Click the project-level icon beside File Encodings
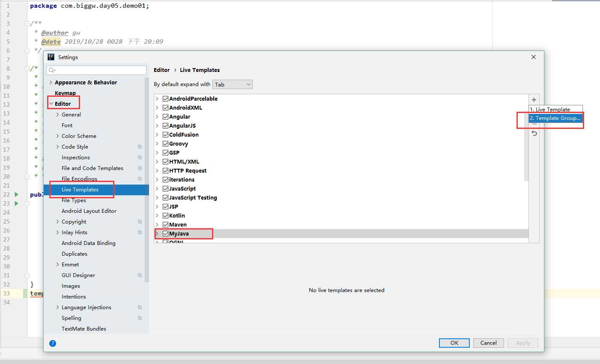Screen dimensions: 600x364 140,179
